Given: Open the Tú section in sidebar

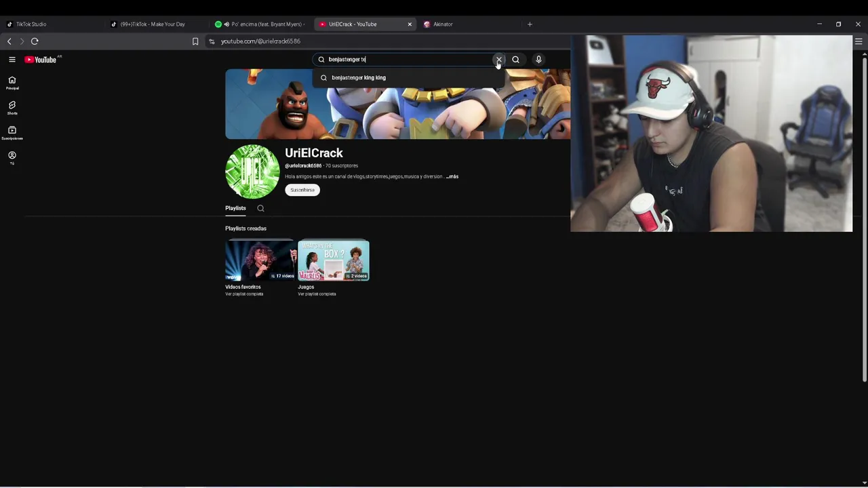Looking at the screenshot, I should [12, 158].
